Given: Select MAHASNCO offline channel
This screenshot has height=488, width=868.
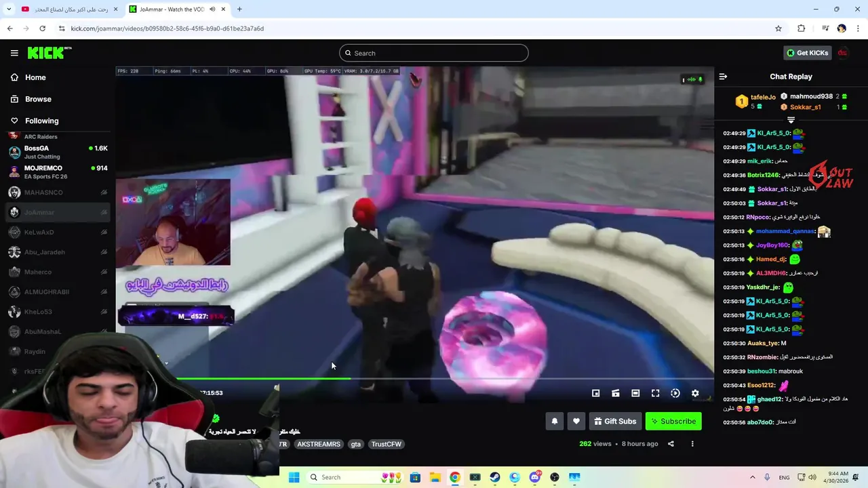Looking at the screenshot, I should pos(58,192).
